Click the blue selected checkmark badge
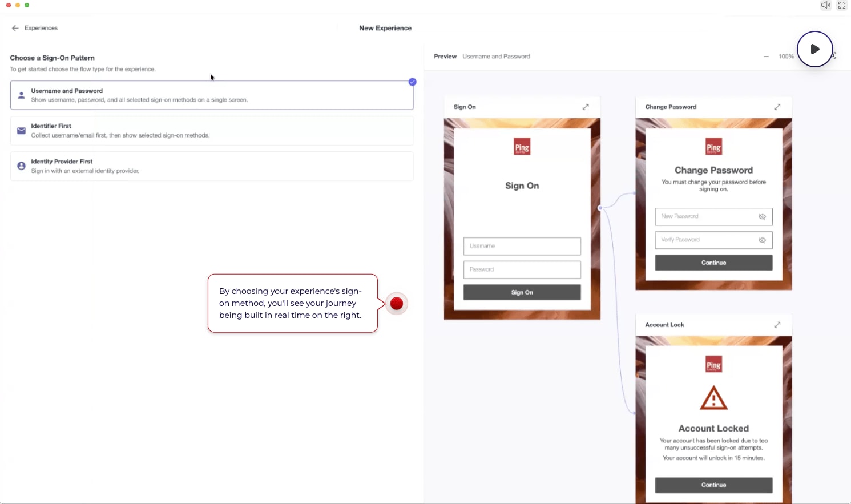This screenshot has height=504, width=851. click(412, 82)
